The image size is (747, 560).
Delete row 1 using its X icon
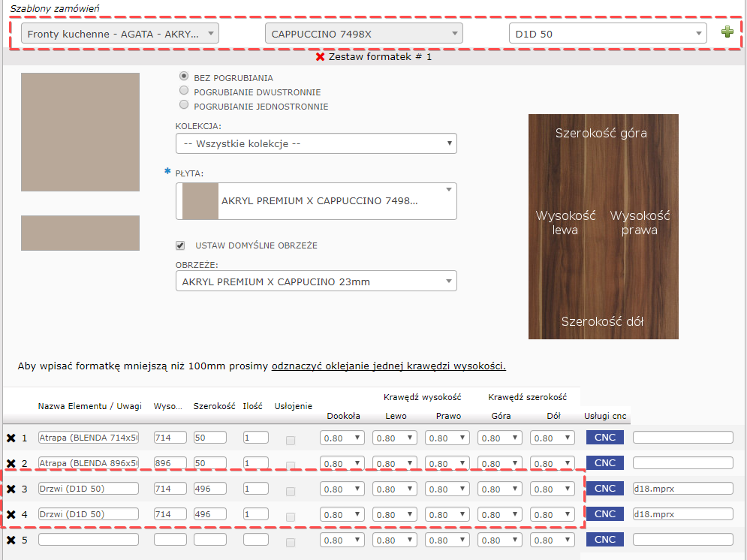pos(11,438)
